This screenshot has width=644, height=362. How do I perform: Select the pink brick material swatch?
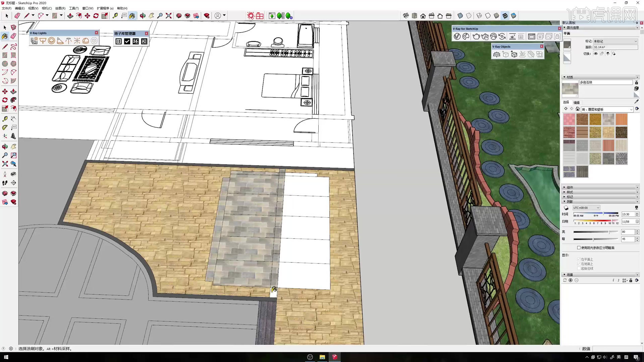coord(569,119)
